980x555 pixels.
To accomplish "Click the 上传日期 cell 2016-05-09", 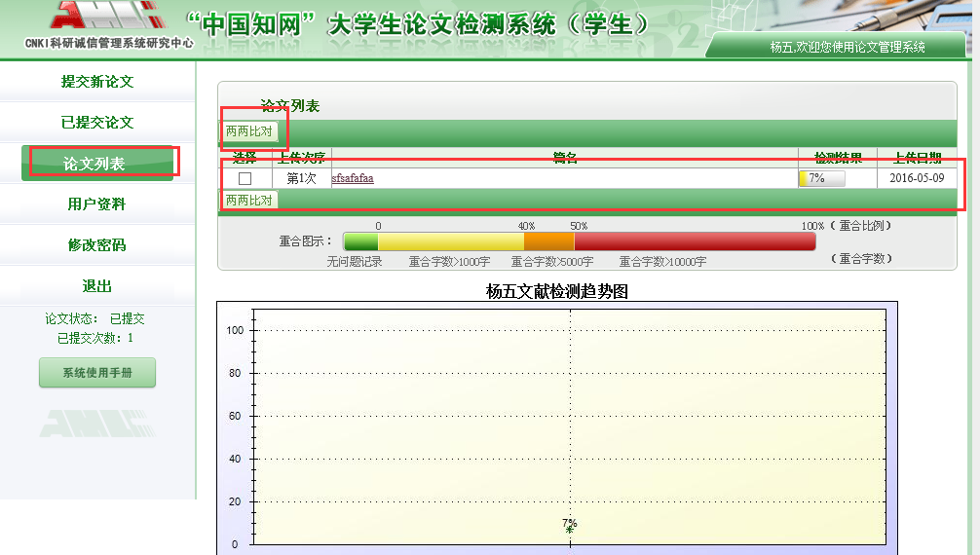I will coord(917,178).
